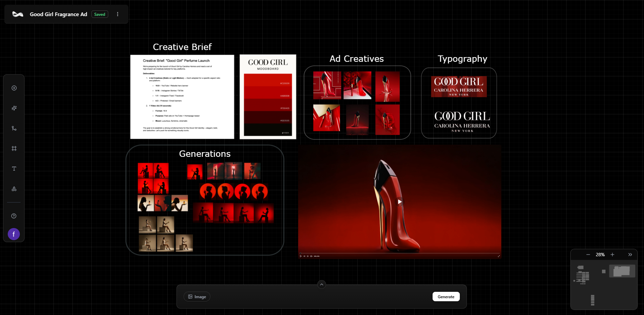Click the 28% zoom level value
The image size is (644, 315).
point(600,255)
